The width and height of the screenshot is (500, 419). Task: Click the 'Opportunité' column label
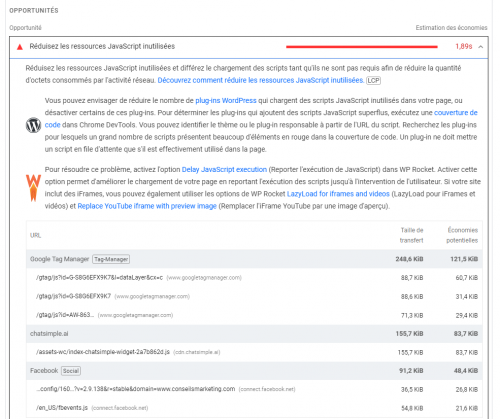[25, 28]
